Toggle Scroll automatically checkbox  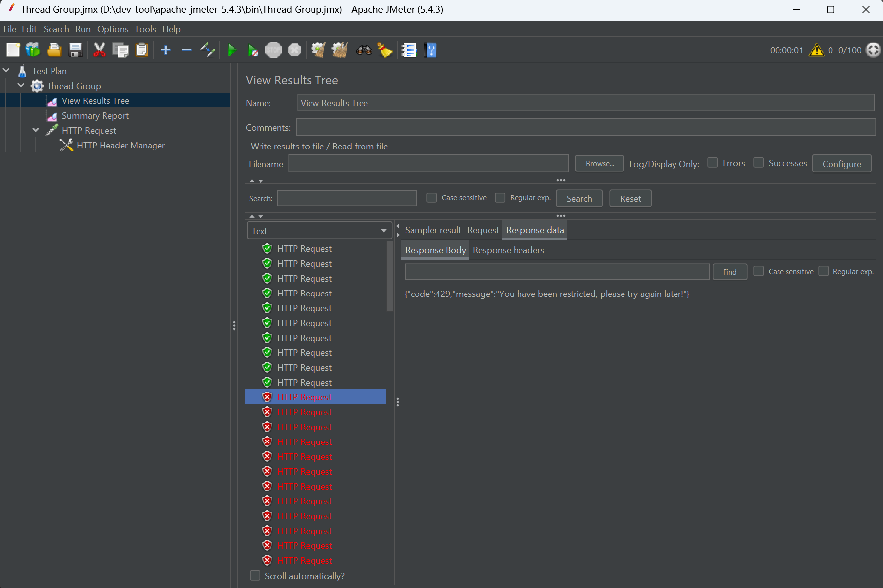click(x=255, y=576)
